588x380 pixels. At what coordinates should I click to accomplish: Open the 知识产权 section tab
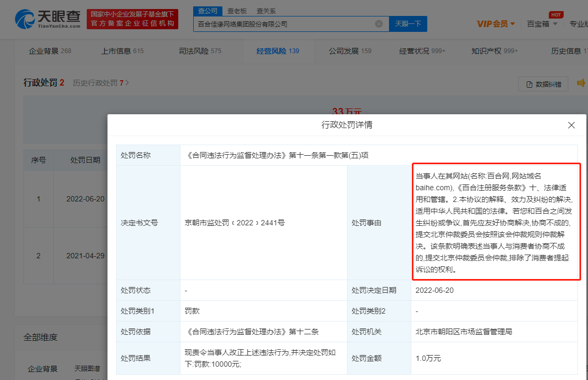(x=494, y=51)
